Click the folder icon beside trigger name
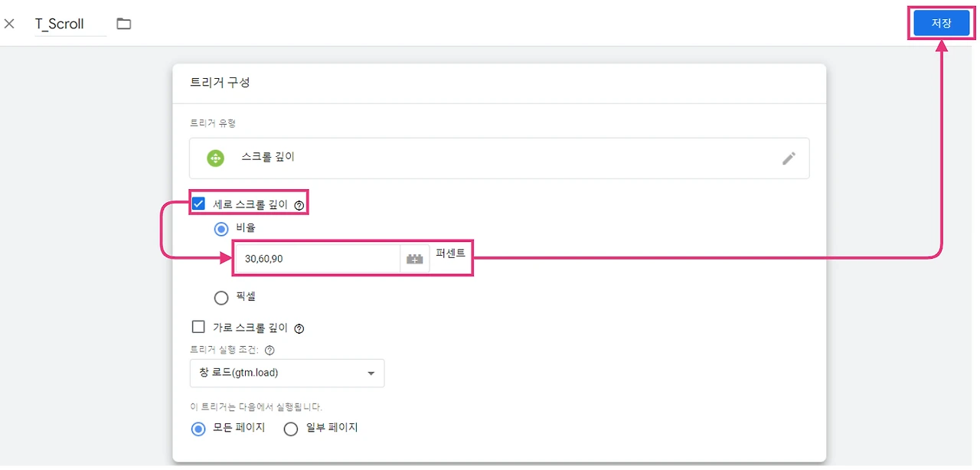 click(x=124, y=24)
